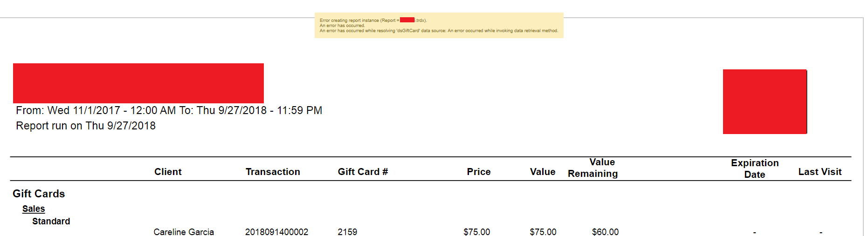This screenshot has height=236, width=868.
Task: Select the Expiration Date column header
Action: (754, 169)
